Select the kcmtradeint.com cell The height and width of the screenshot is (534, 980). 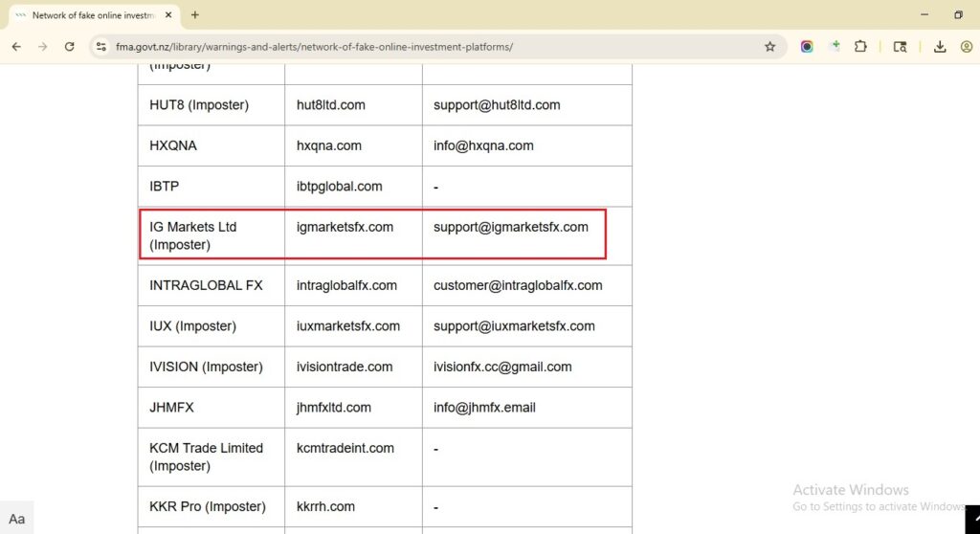(x=353, y=457)
